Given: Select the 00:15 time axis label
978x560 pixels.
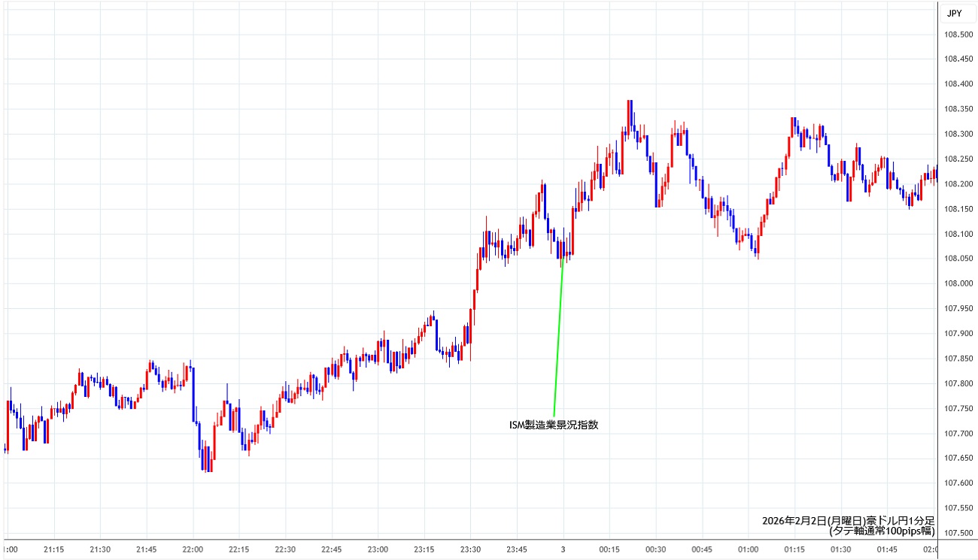Looking at the screenshot, I should 609,549.
